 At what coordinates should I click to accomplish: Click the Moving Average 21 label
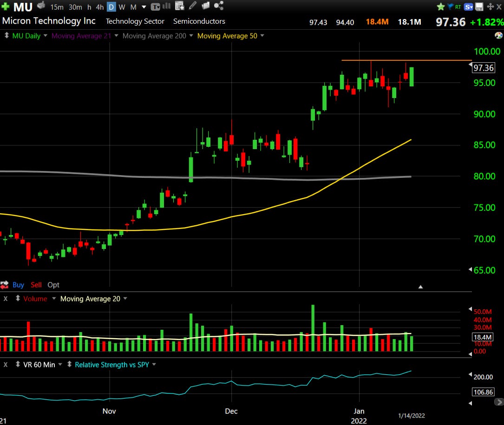tap(81, 36)
